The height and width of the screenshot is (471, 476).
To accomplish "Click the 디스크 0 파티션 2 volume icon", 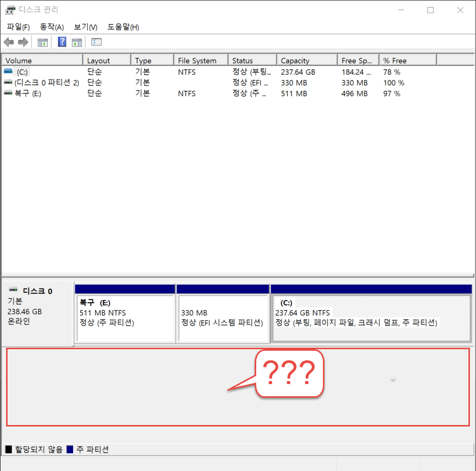I will (8, 82).
